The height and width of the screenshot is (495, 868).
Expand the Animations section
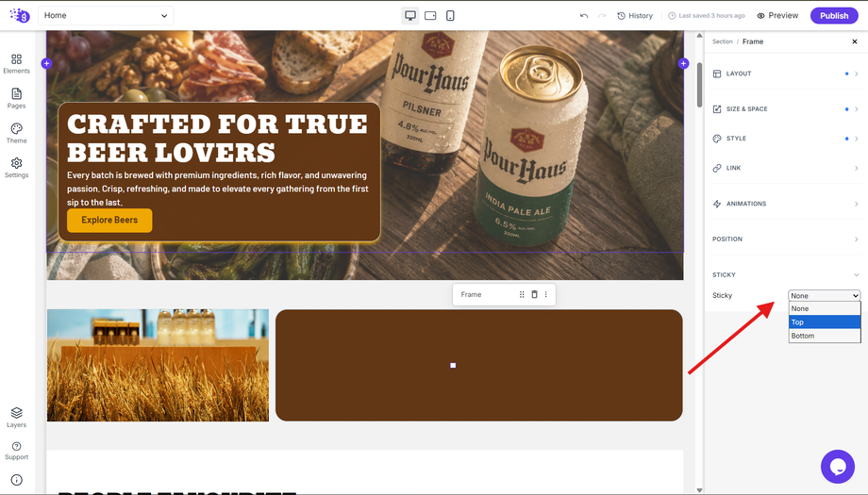point(786,204)
